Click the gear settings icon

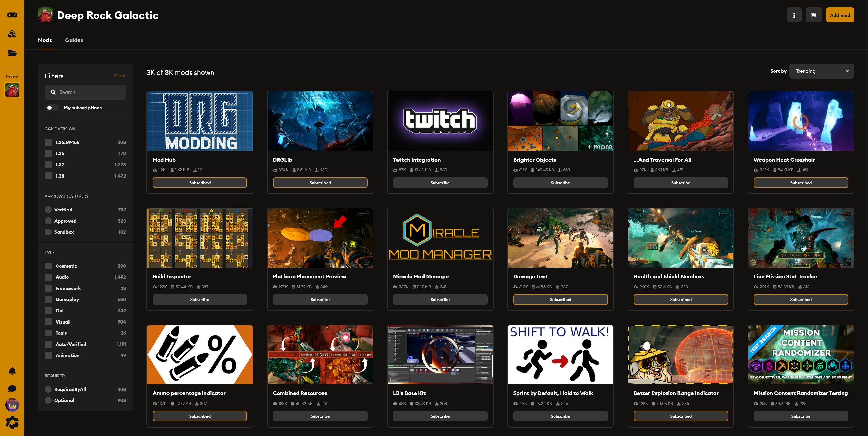(x=12, y=422)
